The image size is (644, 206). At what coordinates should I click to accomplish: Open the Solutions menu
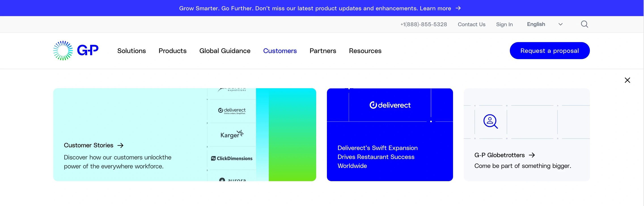[x=131, y=51]
